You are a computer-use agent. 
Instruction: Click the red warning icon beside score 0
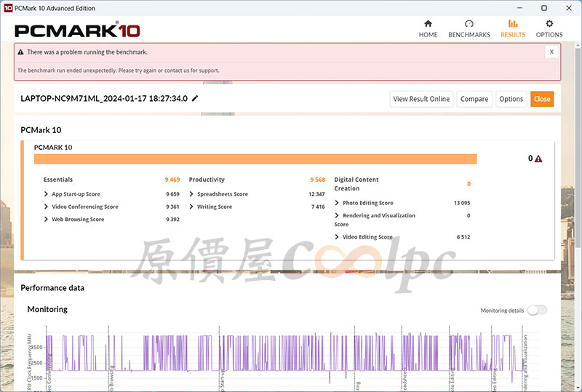(x=538, y=159)
